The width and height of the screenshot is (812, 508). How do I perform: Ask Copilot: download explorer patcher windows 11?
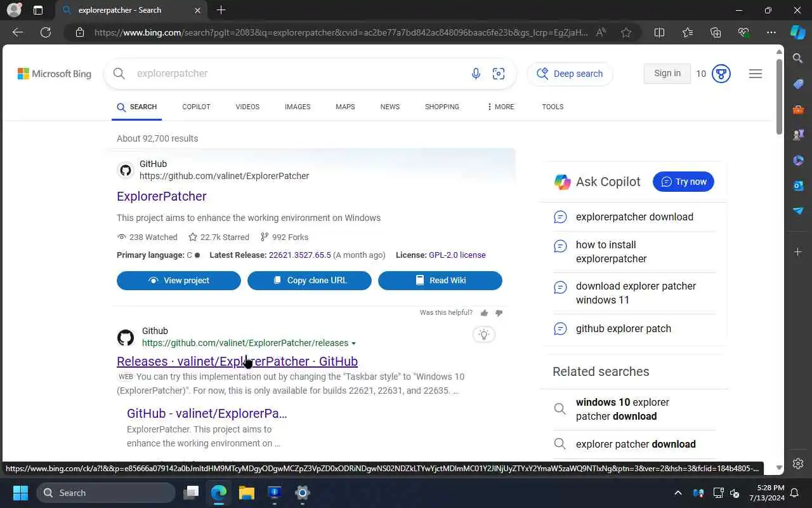point(636,293)
